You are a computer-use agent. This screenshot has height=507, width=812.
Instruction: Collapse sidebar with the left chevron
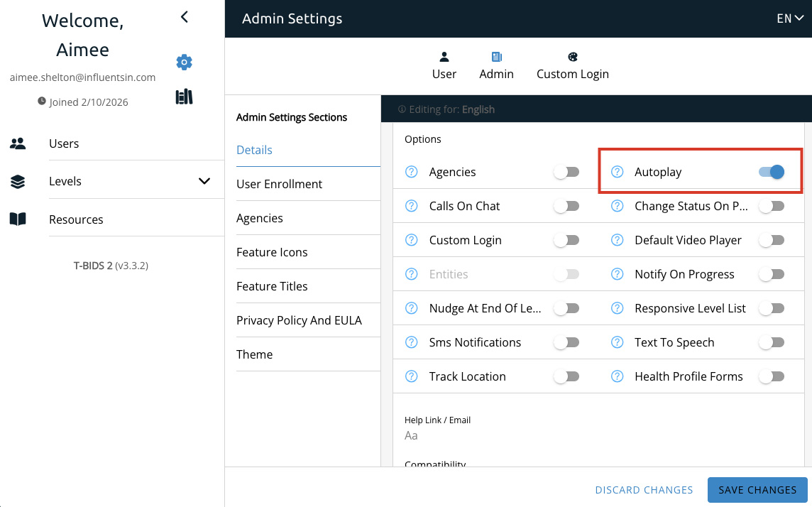click(x=185, y=17)
